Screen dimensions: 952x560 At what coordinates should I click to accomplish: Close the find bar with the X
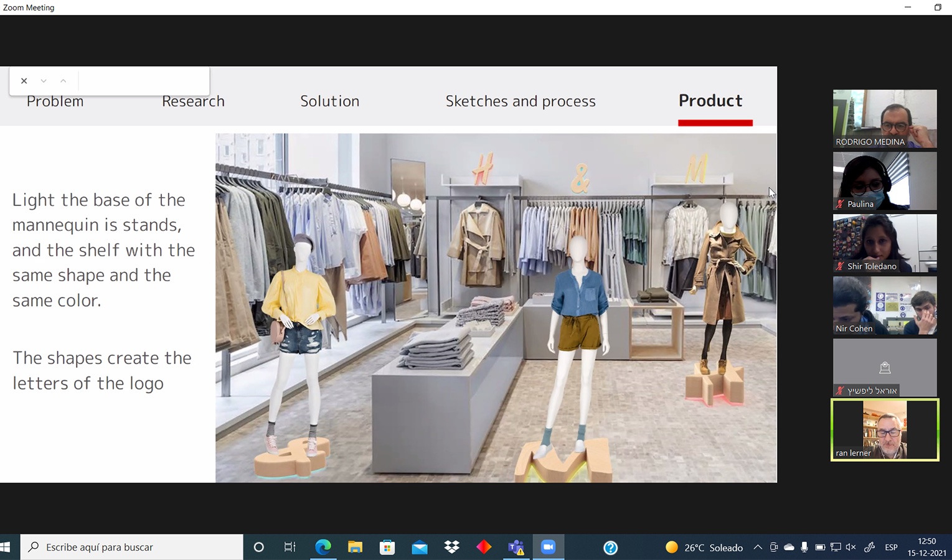pyautogui.click(x=24, y=81)
